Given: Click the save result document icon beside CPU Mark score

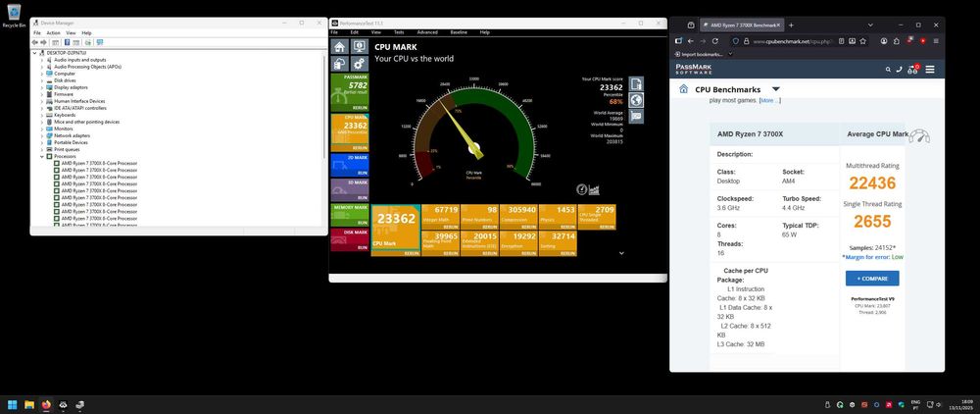Looking at the screenshot, I should [636, 83].
